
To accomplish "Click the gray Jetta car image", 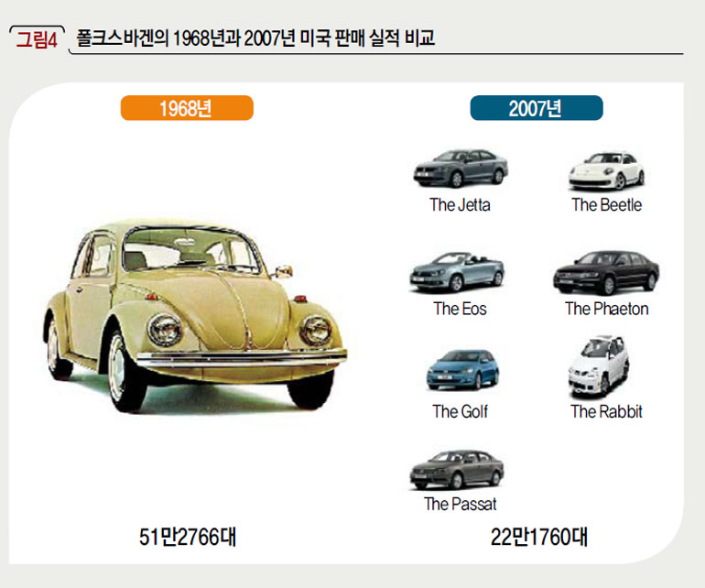I will coord(461,169).
